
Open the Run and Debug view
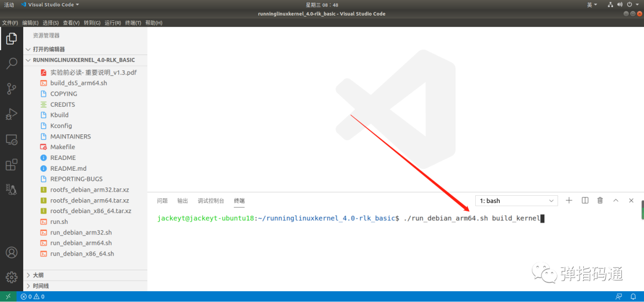tap(11, 114)
